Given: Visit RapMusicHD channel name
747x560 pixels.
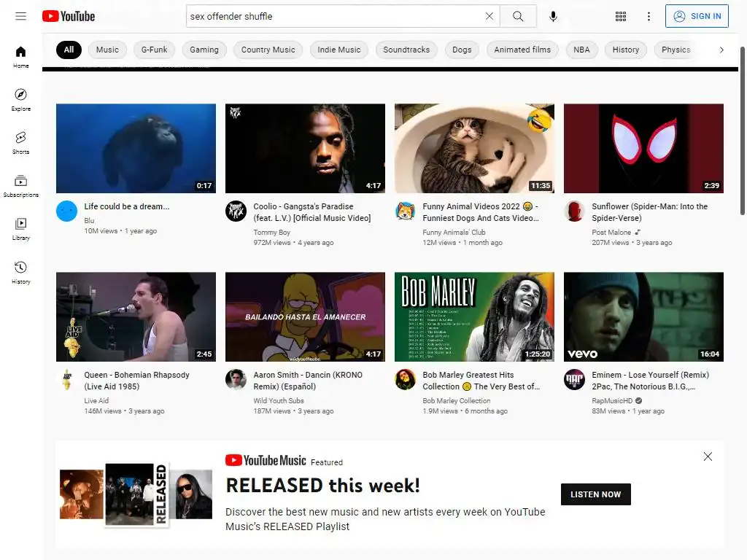Looking at the screenshot, I should tap(612, 401).
